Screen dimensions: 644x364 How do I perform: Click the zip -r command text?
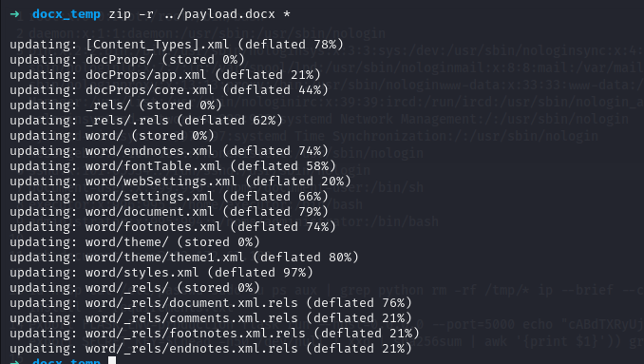[x=131, y=14]
